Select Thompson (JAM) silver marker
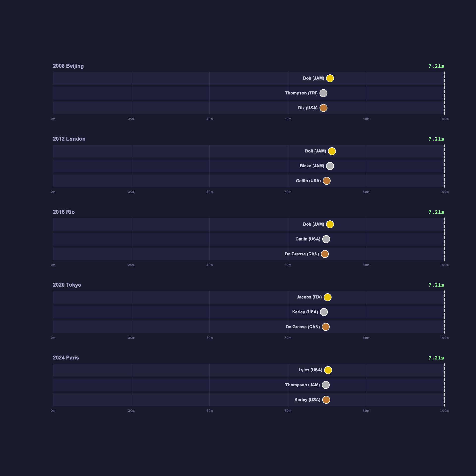476x476 pixels. tap(326, 385)
